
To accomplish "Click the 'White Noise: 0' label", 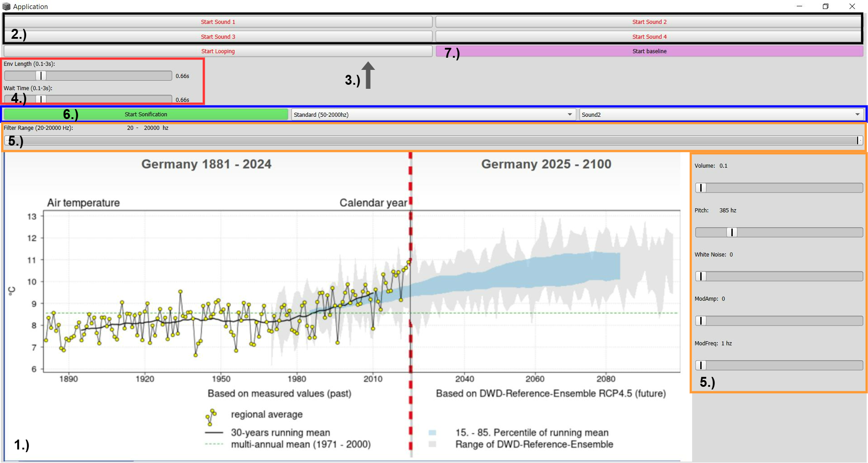I will point(713,255).
